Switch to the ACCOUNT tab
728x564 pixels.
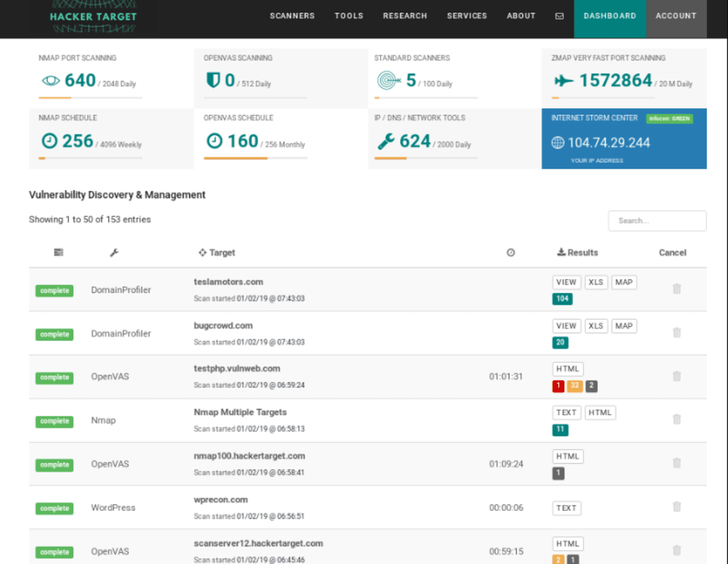(676, 16)
